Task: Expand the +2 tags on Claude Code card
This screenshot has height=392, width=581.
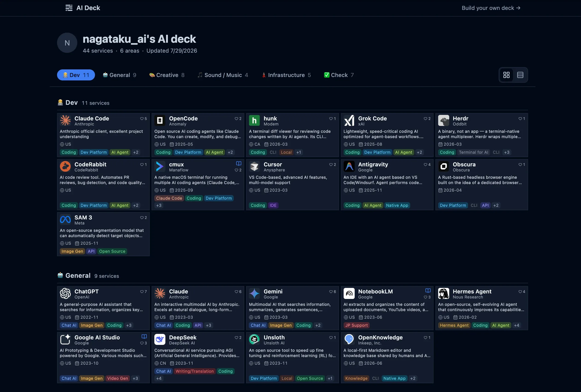Action: [136, 152]
